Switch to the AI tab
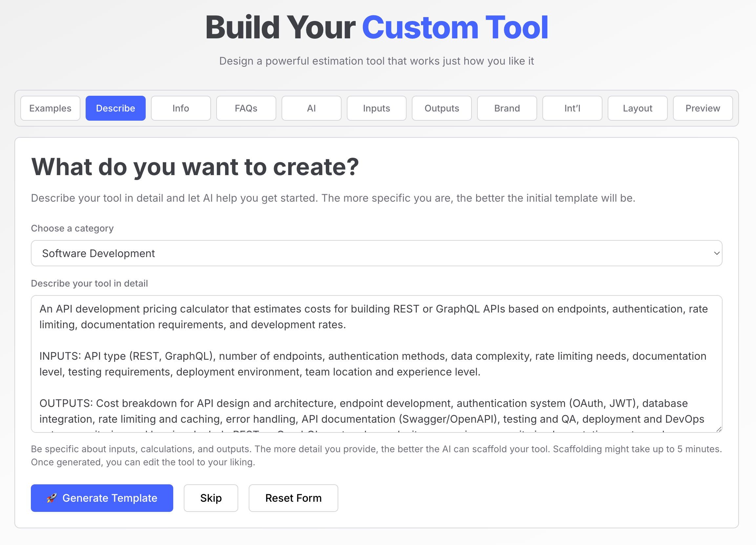The height and width of the screenshot is (545, 756). (x=311, y=108)
